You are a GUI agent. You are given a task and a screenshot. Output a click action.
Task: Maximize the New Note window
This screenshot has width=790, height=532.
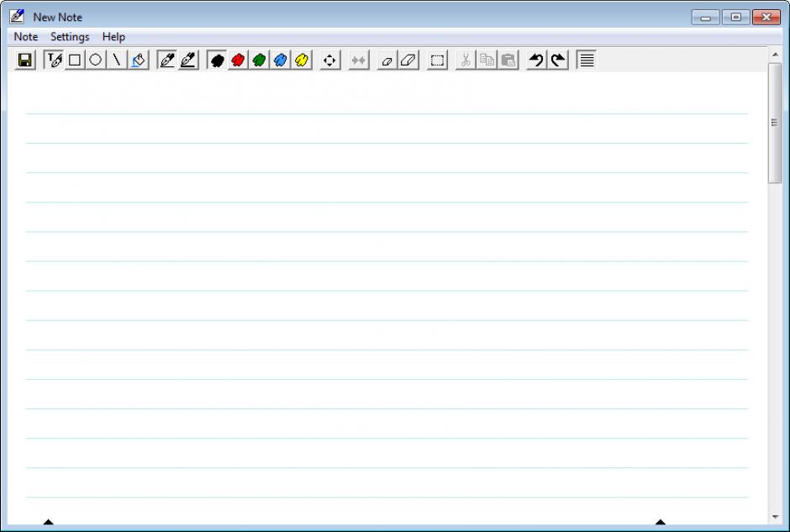tap(735, 18)
